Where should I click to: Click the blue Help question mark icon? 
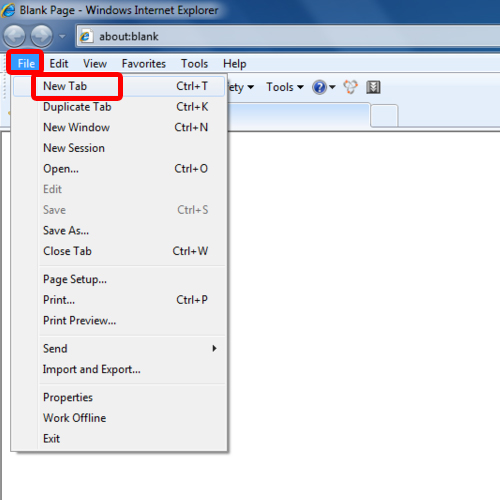click(319, 87)
